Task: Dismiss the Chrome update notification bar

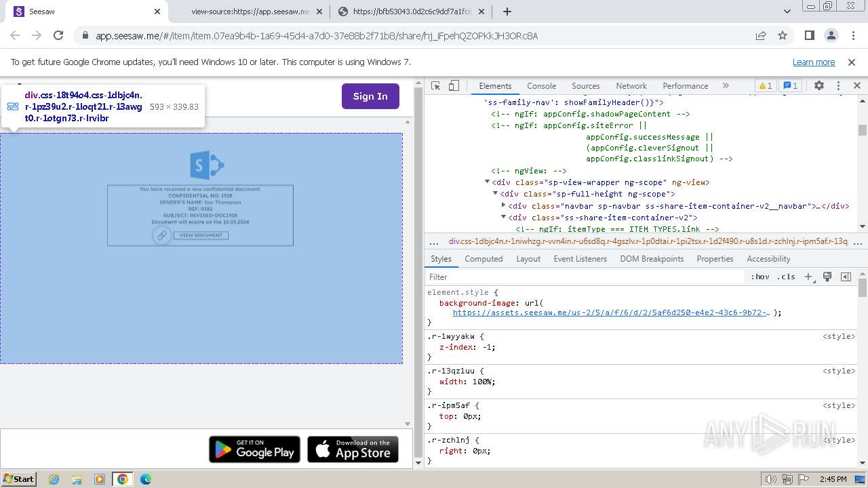Action: [x=852, y=62]
